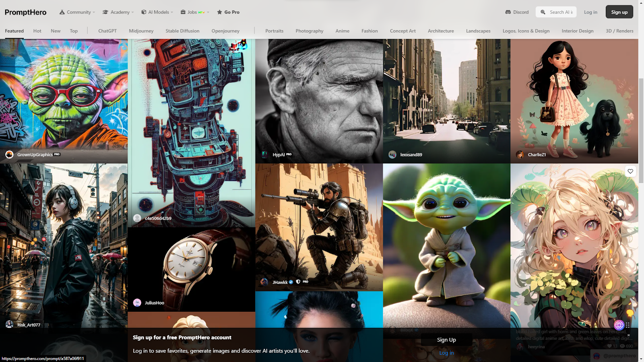This screenshot has width=644, height=362.
Task: Click the search magnifier icon
Action: click(543, 12)
